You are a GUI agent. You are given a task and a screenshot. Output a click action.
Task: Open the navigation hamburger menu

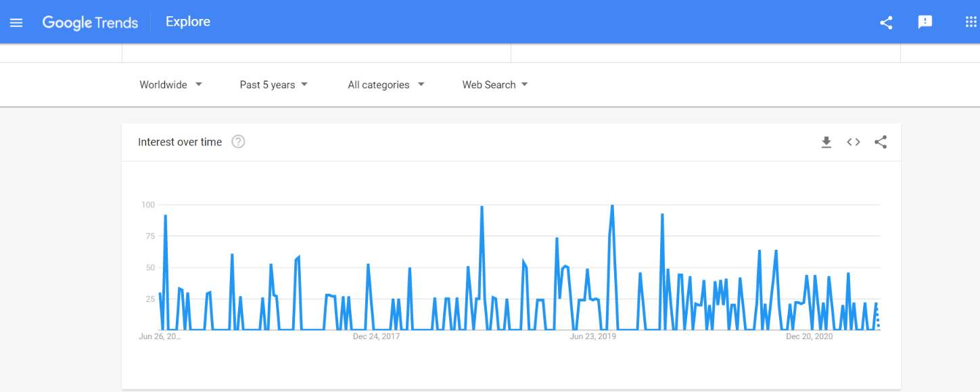pos(16,22)
